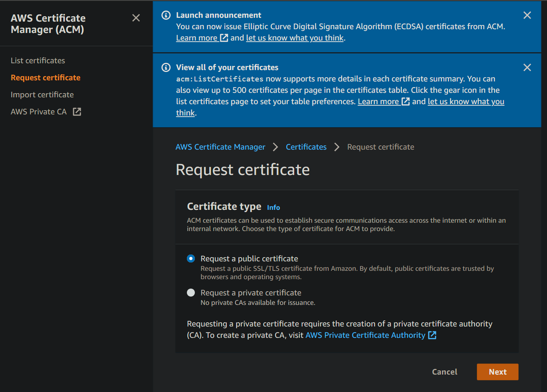Cancel the certificate request

point(444,372)
